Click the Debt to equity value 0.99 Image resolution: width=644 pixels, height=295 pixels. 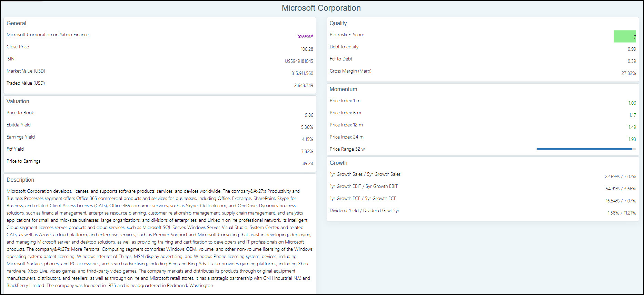point(632,49)
